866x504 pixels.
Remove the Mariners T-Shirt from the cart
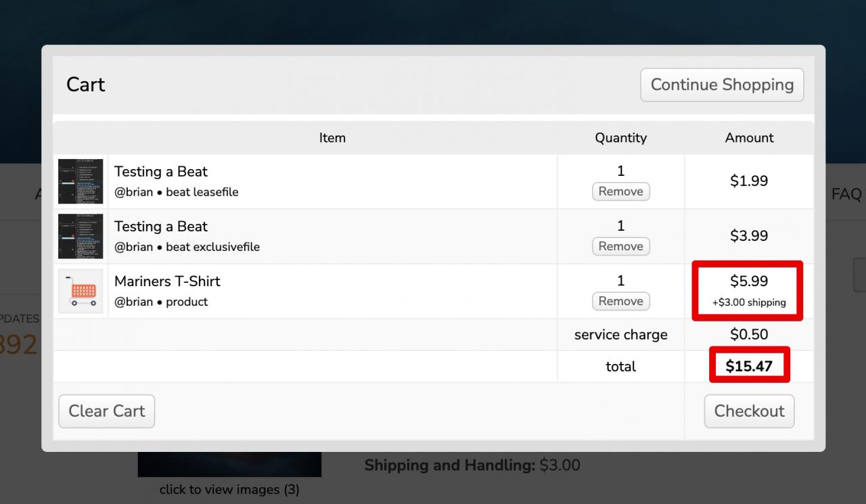tap(620, 301)
